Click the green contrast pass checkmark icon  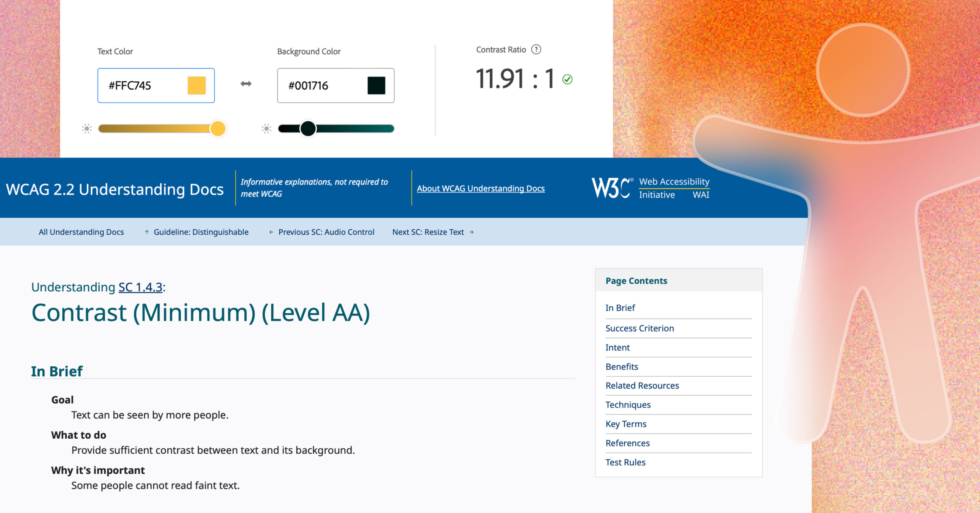[567, 79]
